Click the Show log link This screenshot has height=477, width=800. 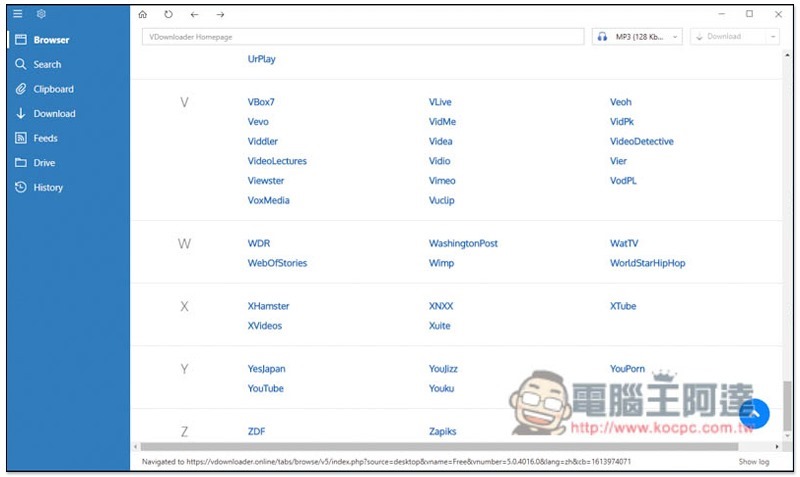pyautogui.click(x=754, y=462)
